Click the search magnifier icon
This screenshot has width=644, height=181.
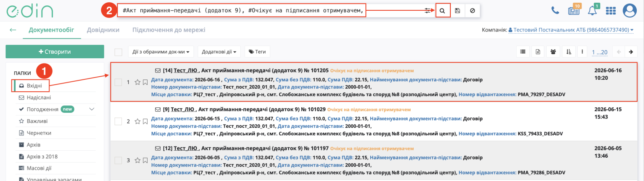coord(442,11)
